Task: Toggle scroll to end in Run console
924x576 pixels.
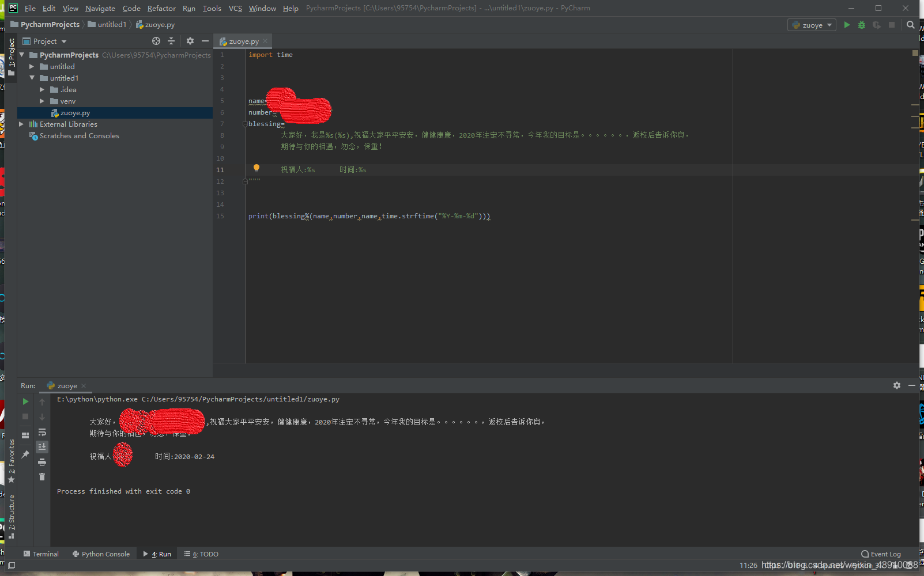Action: coord(42,446)
